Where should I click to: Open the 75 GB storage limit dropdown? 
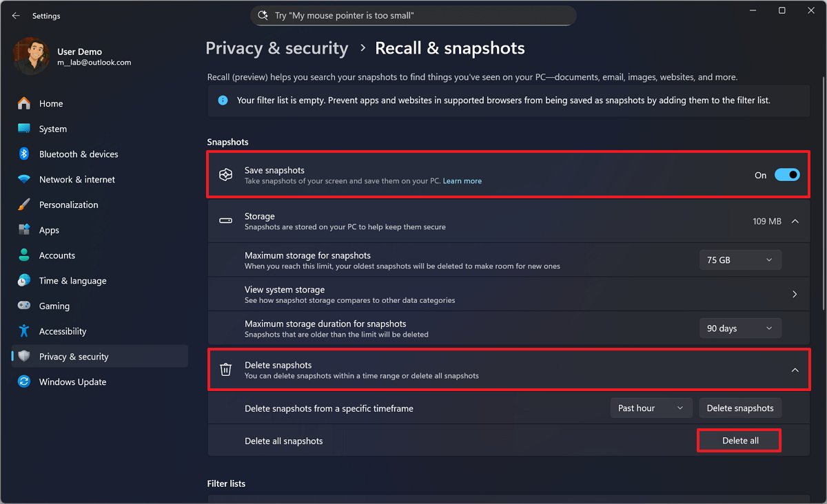click(740, 260)
